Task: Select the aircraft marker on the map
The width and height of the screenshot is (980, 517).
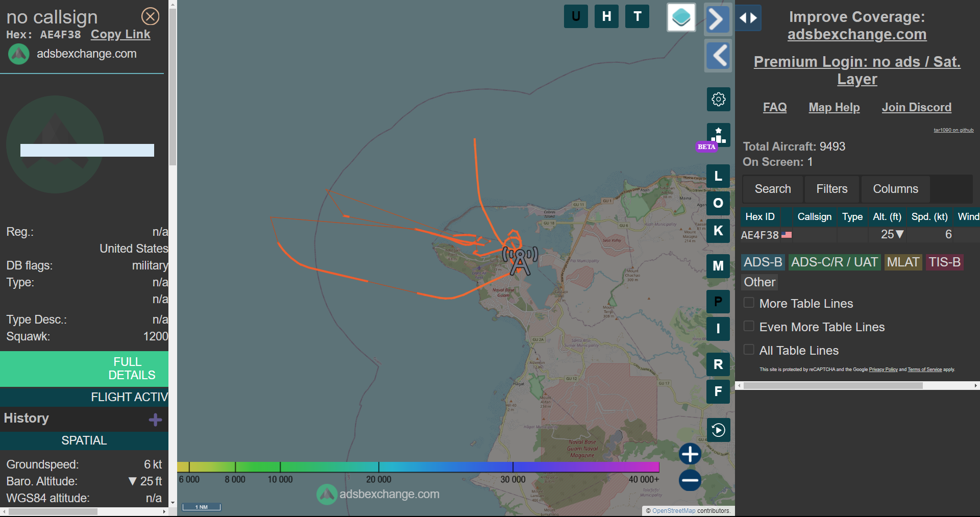Action: tap(520, 261)
